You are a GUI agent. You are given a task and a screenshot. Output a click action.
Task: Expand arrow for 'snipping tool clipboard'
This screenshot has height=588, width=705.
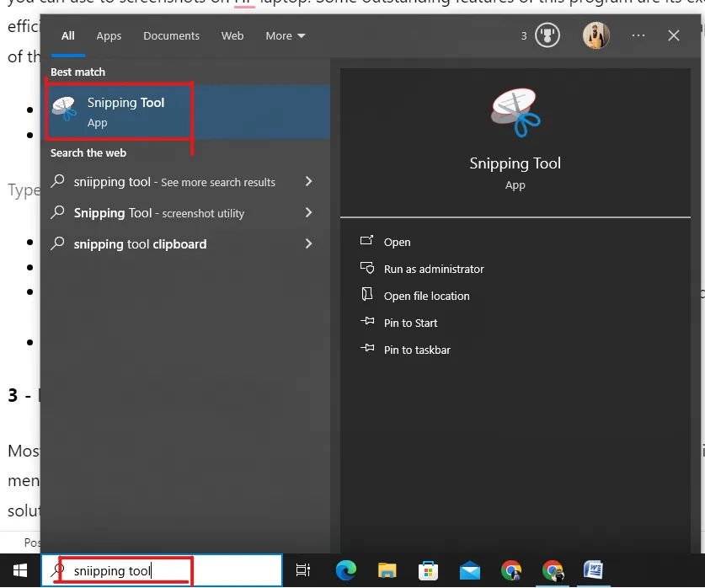[308, 243]
